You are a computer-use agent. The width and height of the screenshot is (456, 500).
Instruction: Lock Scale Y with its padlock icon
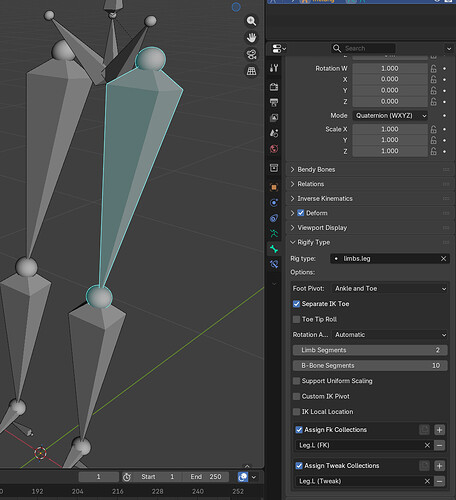tap(433, 140)
